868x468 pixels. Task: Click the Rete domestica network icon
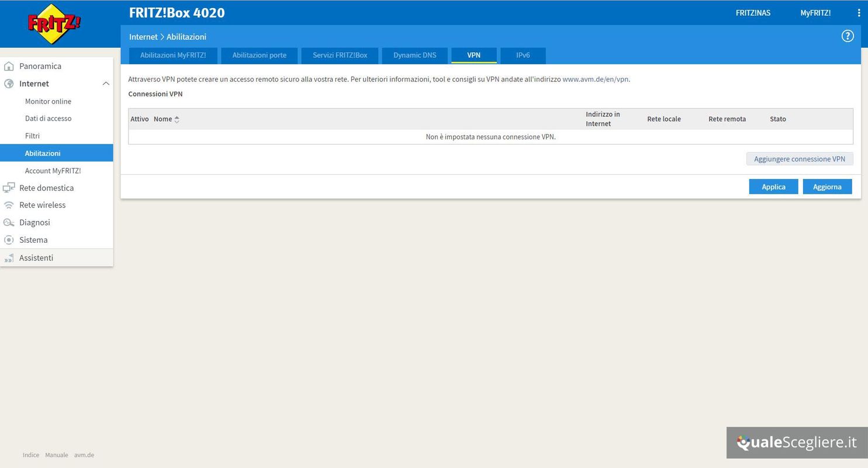coord(9,188)
